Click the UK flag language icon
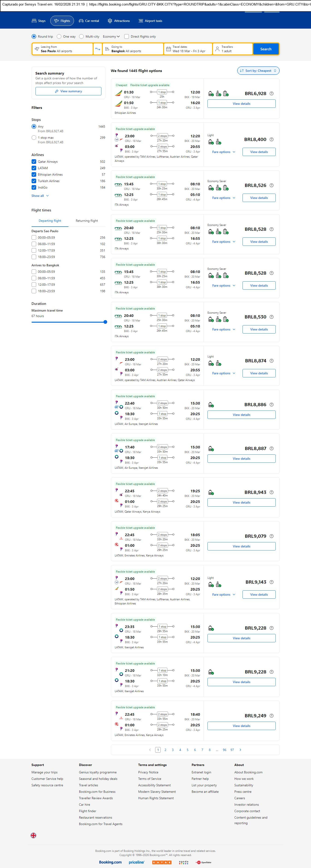Screen dimensions: 311x868 click(x=33, y=835)
